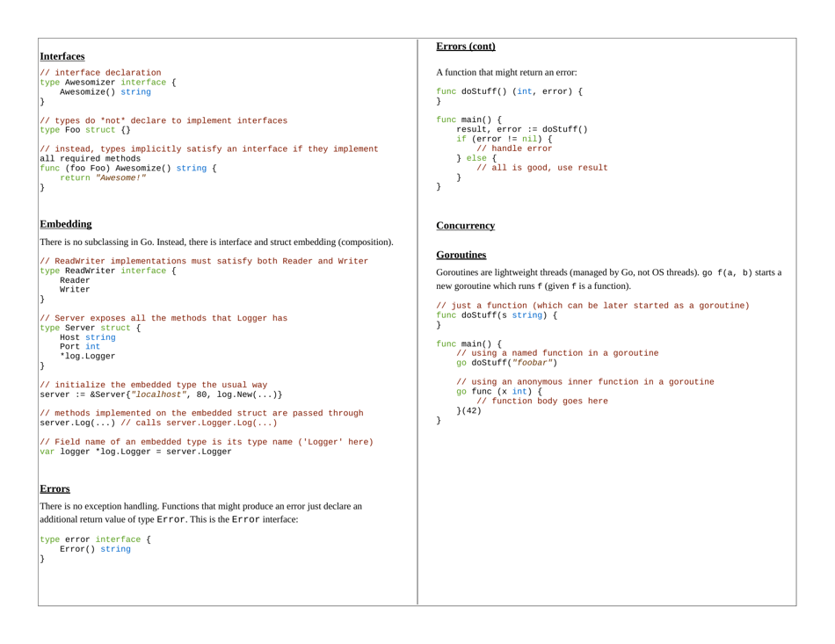835x644 pixels.
Task: Click the paragraph 'There is no subclassing in Go'
Action: click(216, 242)
